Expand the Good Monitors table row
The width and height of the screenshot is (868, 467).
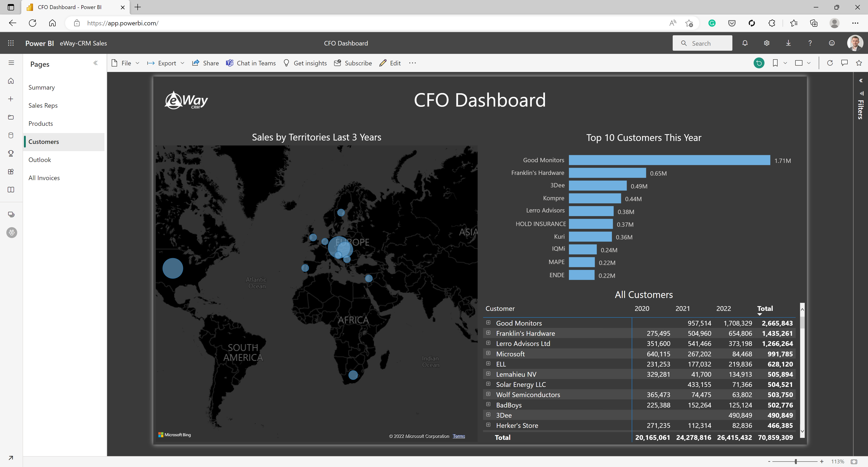coord(488,323)
